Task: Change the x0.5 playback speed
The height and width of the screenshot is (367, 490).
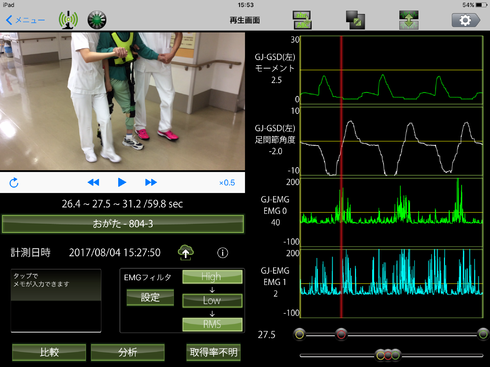Action: (227, 183)
